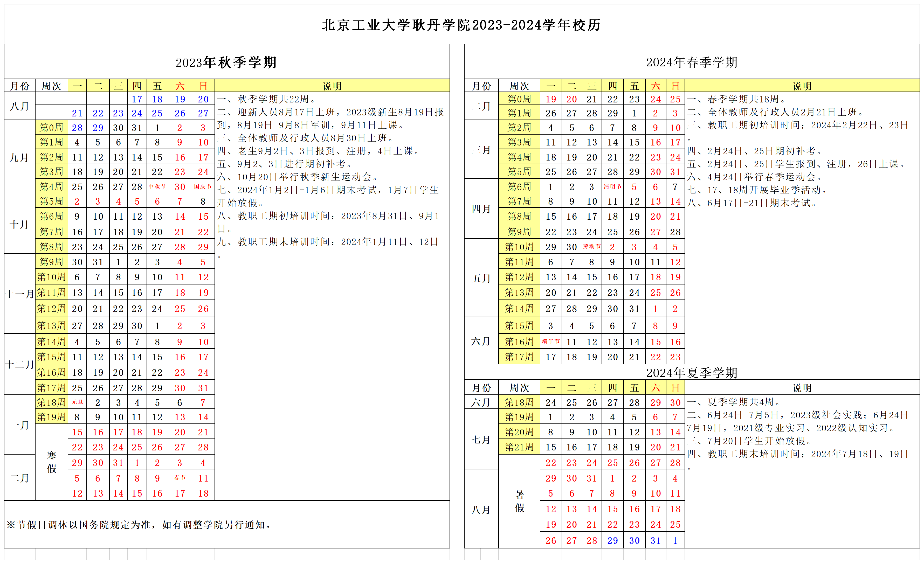The height and width of the screenshot is (564, 924).
Task: Click the 中秋节 holiday cell
Action: point(157,187)
